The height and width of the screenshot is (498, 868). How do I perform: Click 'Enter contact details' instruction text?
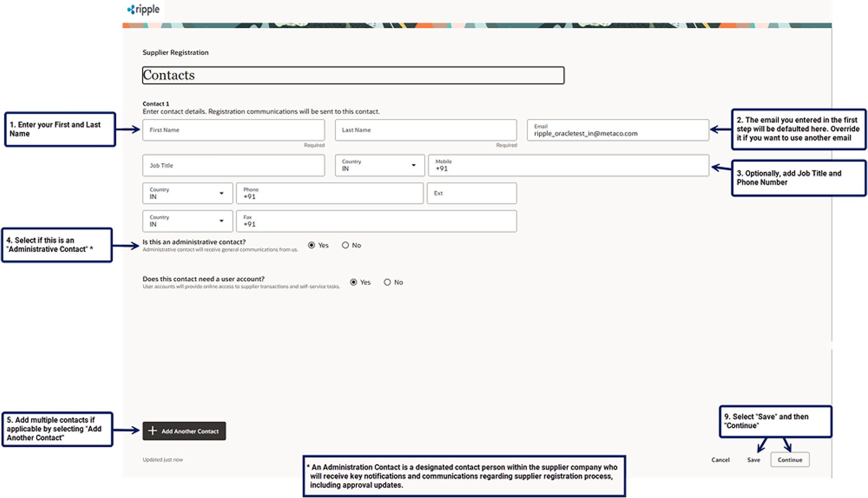(x=261, y=111)
